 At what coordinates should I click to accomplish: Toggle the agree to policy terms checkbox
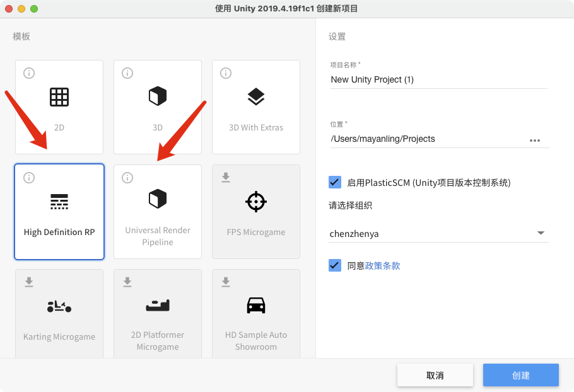pyautogui.click(x=335, y=265)
